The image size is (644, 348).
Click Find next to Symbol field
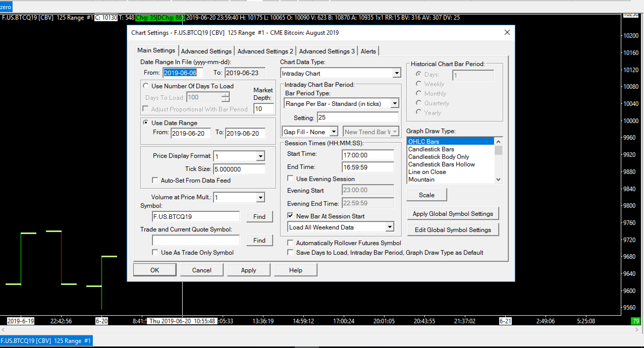(259, 217)
